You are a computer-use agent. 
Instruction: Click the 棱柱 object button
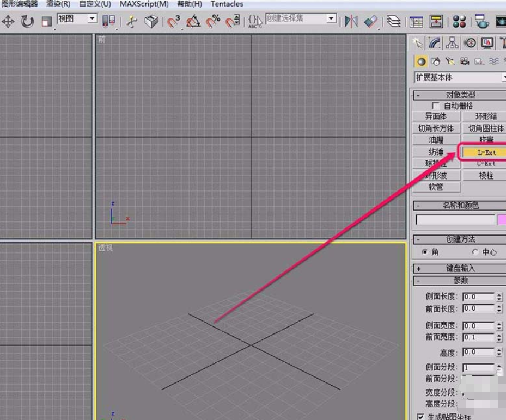coord(485,176)
